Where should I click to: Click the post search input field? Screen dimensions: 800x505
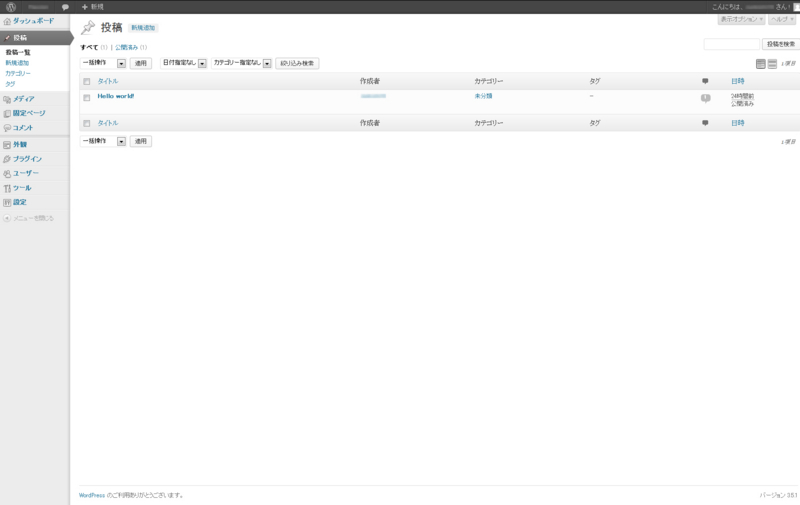[732, 44]
